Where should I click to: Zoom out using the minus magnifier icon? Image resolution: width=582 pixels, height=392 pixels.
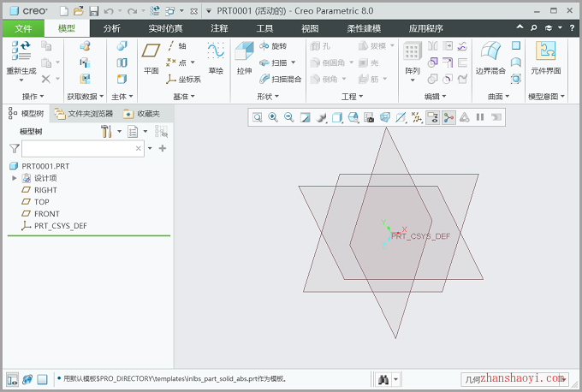(x=289, y=117)
